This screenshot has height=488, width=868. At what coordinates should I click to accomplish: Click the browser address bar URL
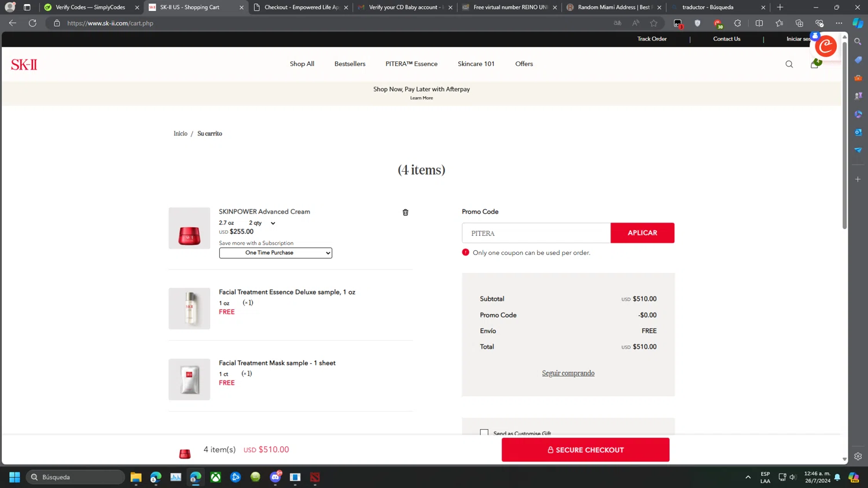click(110, 23)
